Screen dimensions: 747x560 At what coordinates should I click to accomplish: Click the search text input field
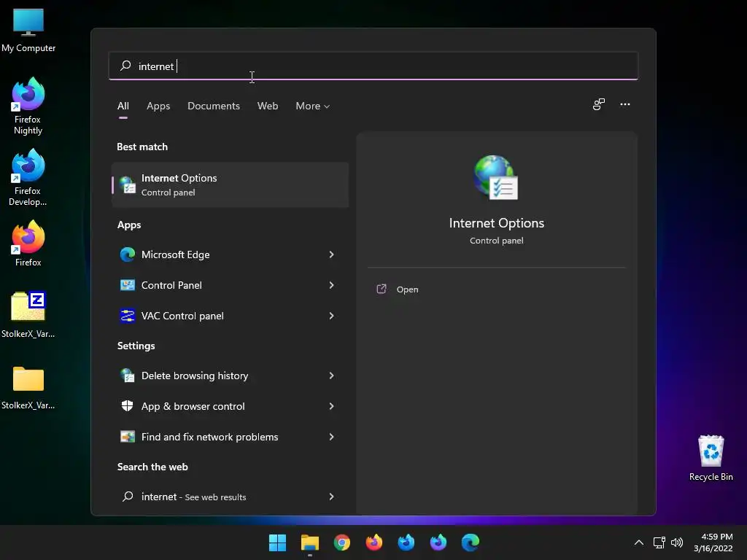(x=373, y=66)
